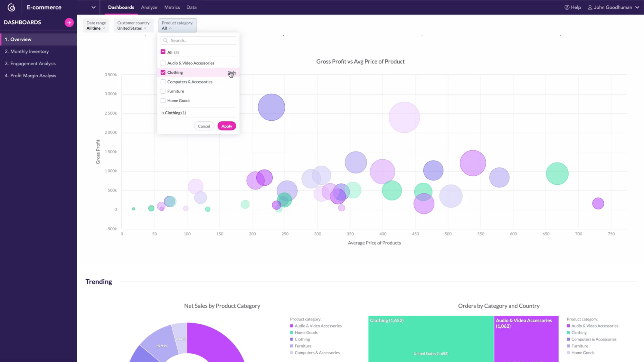Viewport: 644px width, 362px height.
Task: Click Furniture legend item in pie chart
Action: click(x=301, y=346)
